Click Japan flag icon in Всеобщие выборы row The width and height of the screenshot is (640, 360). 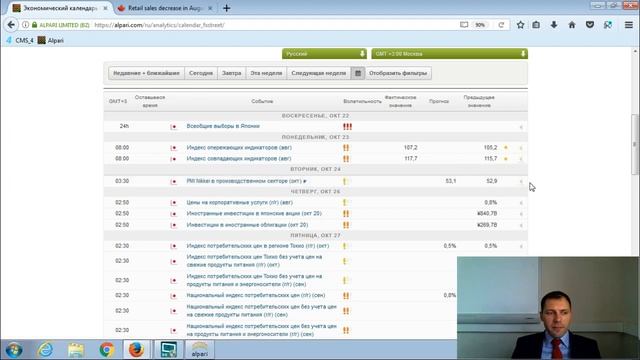(x=173, y=127)
